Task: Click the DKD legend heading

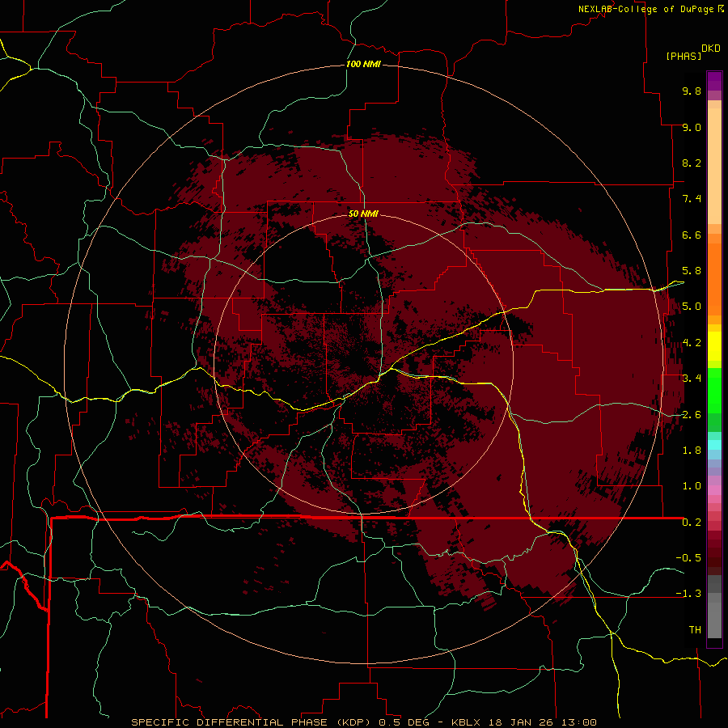Action: [x=711, y=49]
